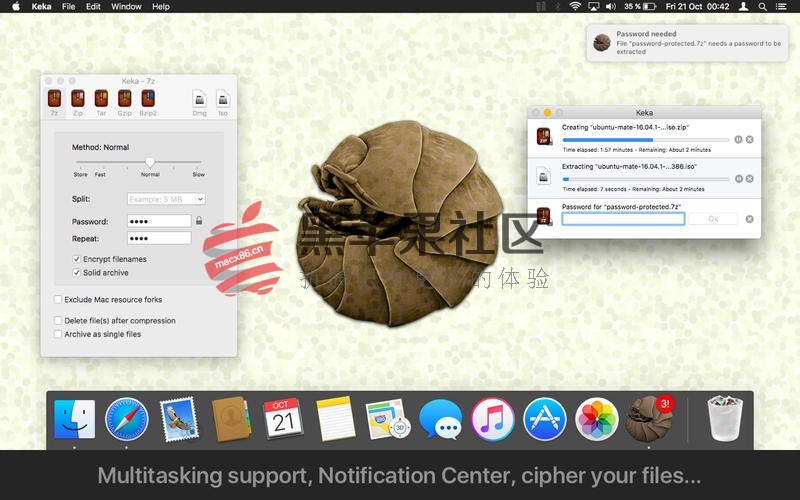Open the Keka application menu

41,7
